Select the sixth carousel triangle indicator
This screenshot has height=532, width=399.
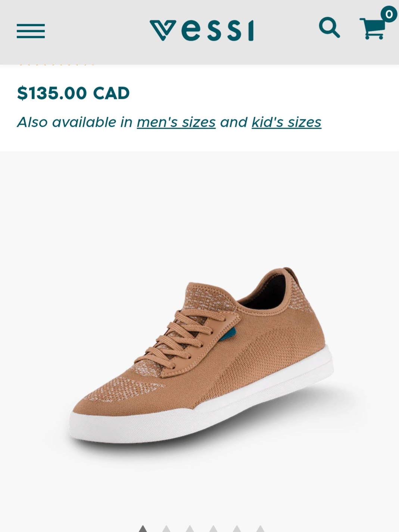pyautogui.click(x=260, y=529)
